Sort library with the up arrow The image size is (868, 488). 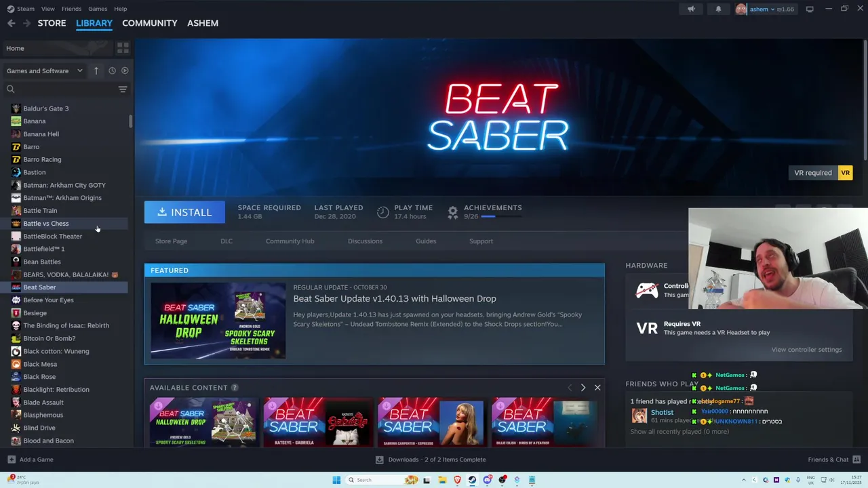(x=96, y=70)
